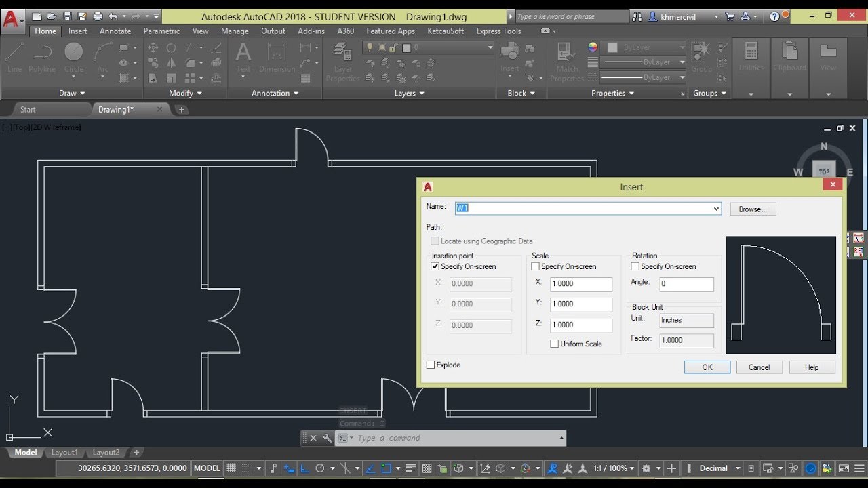Click the Undo arrow in quick access toolbar

(x=113, y=16)
